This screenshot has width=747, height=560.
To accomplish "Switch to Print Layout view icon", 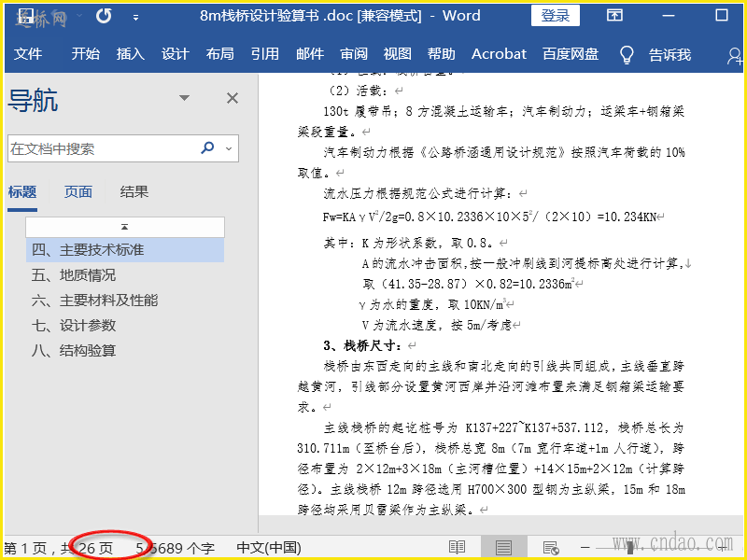I will tap(503, 548).
